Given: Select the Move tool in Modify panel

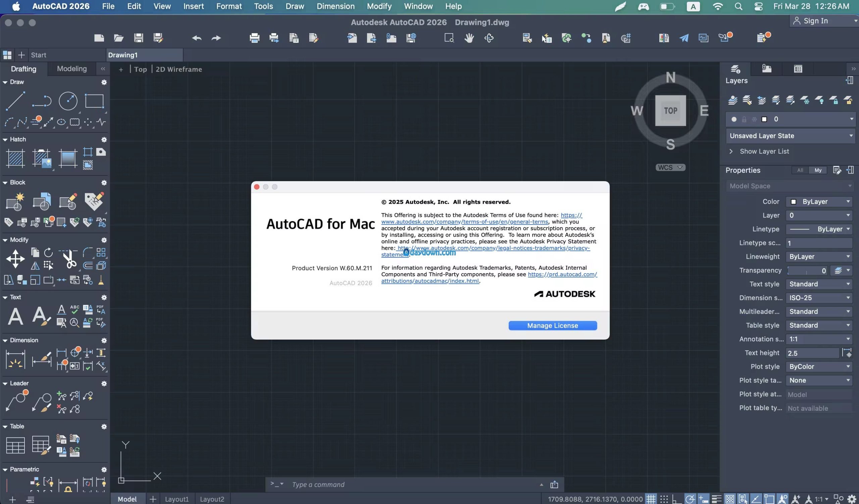Looking at the screenshot, I should [x=15, y=259].
